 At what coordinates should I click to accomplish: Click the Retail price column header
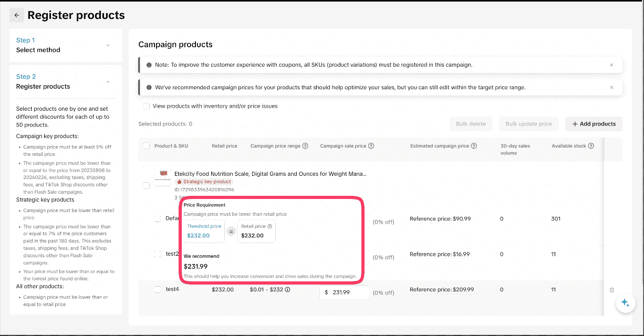coord(224,146)
